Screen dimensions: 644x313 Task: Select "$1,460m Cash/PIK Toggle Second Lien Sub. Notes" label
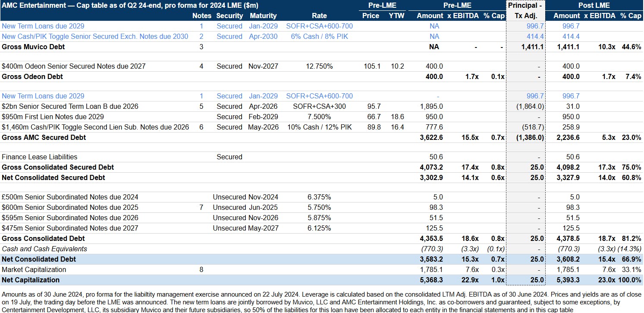pos(95,127)
